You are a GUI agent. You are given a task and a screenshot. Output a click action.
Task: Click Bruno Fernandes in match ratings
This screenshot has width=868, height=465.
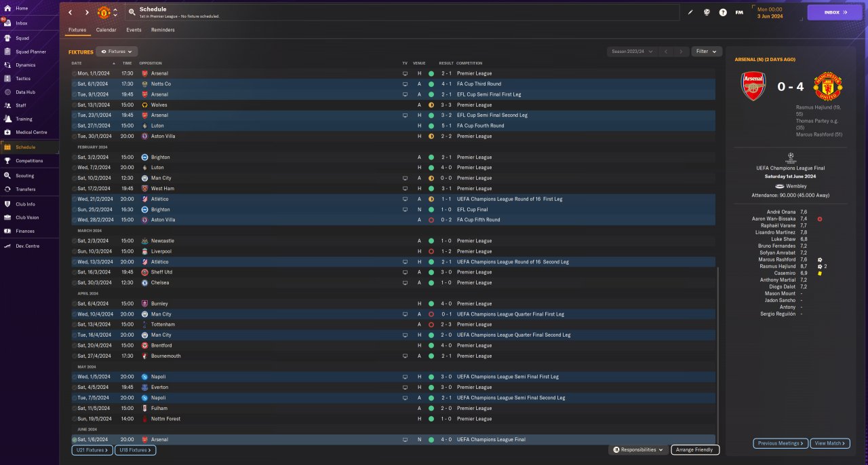778,246
